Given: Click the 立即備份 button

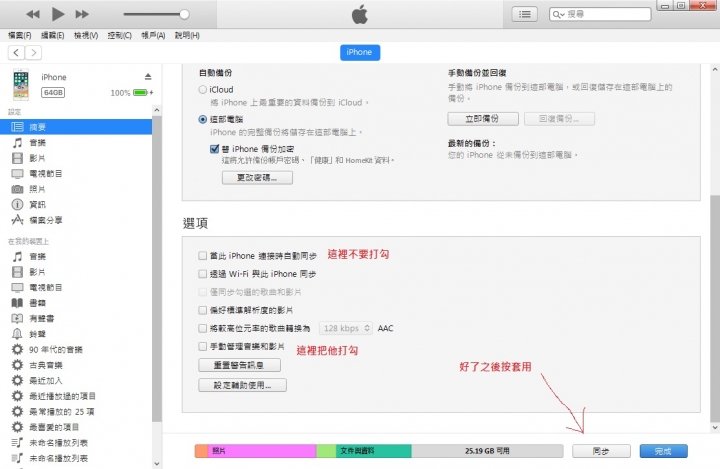Looking at the screenshot, I should pyautogui.click(x=483, y=119).
